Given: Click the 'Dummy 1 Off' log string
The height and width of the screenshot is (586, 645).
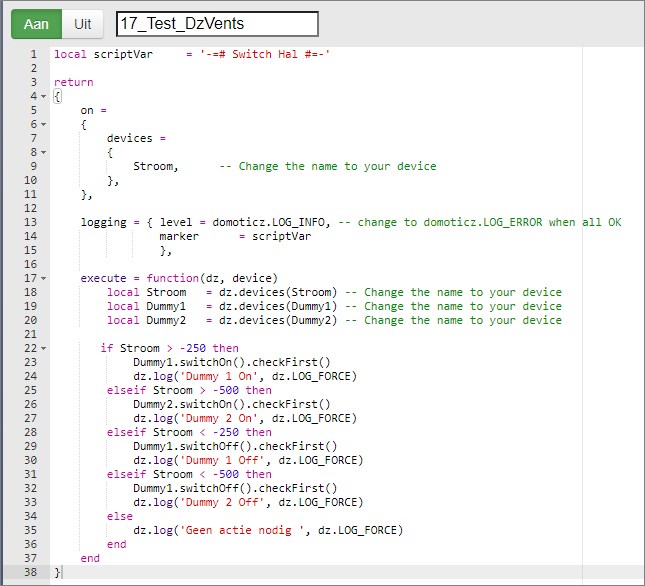Looking at the screenshot, I should pos(222,460).
